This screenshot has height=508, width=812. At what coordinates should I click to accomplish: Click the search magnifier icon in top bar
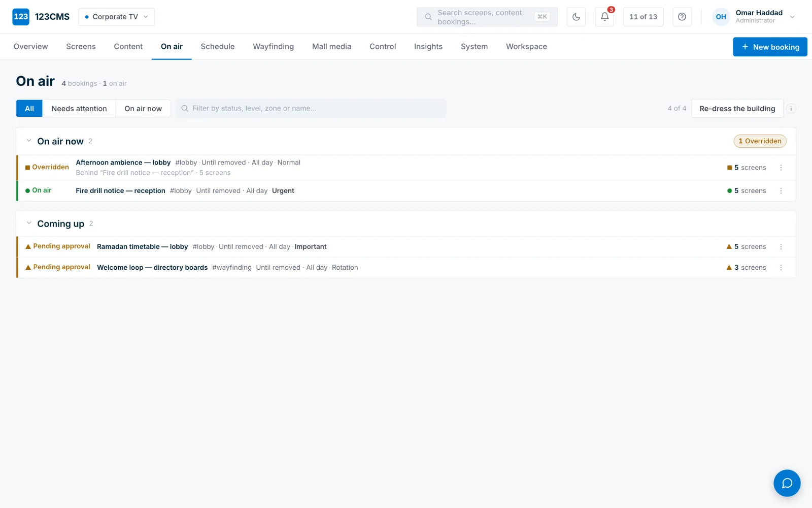click(428, 17)
